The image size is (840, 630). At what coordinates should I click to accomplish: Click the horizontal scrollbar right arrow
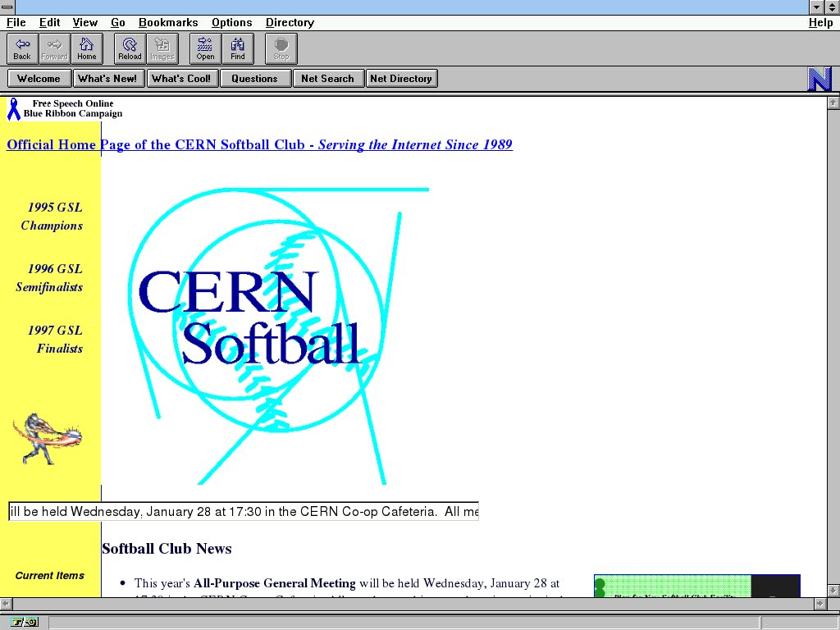(x=818, y=604)
